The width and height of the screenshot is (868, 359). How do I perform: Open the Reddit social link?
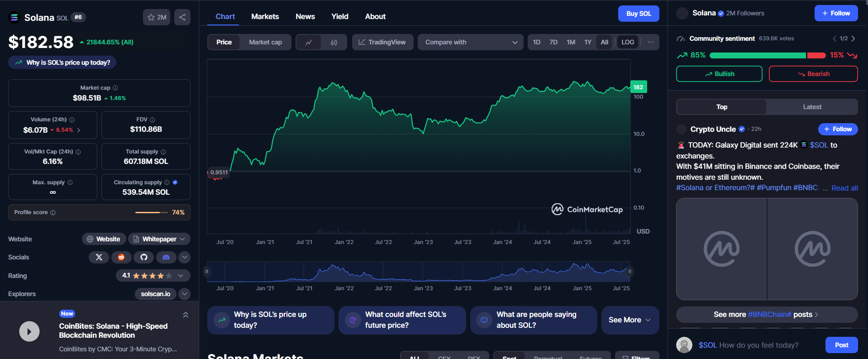(x=121, y=257)
